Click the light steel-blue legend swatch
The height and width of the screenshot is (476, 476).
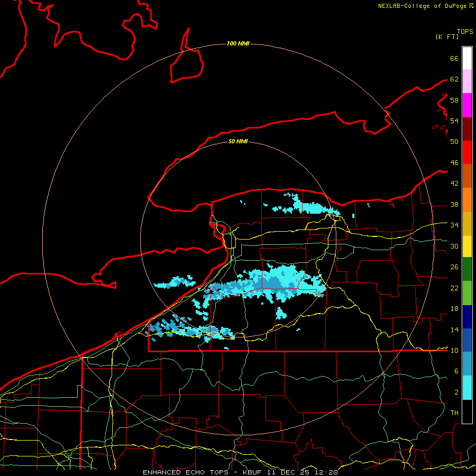point(467,364)
